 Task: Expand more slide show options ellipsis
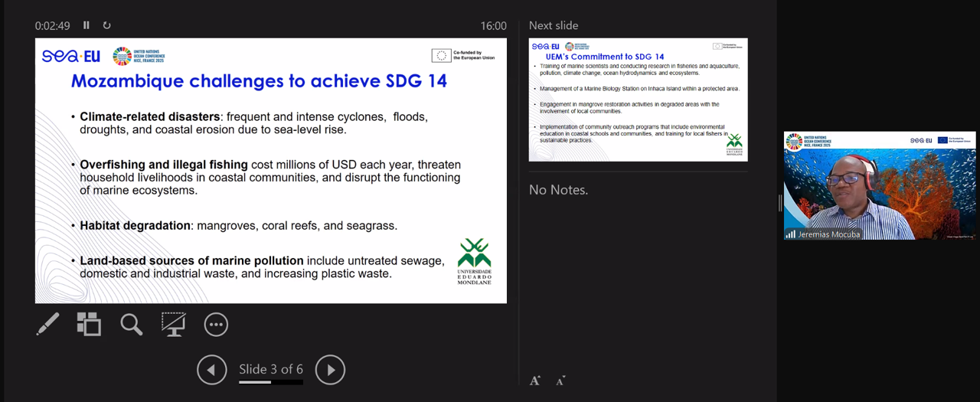[x=216, y=325]
